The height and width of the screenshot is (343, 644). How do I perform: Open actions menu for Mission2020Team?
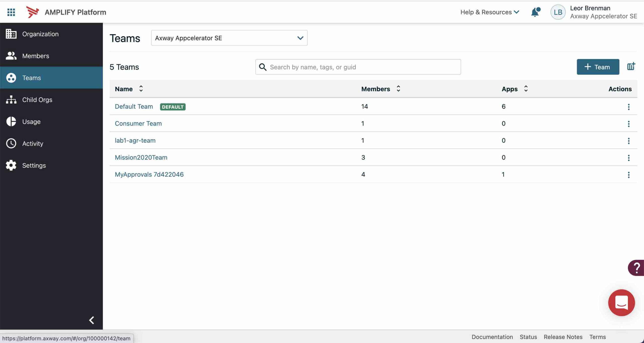pos(628,158)
